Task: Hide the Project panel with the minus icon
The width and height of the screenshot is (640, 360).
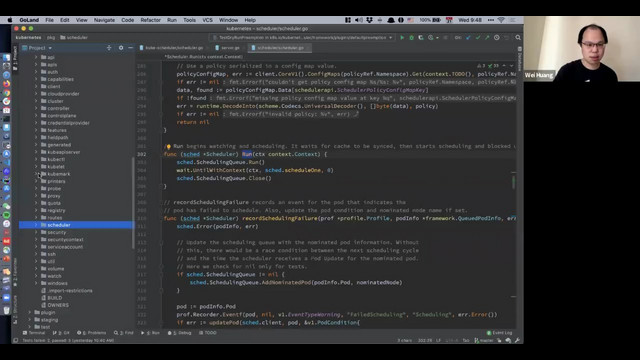Action: 131,48
